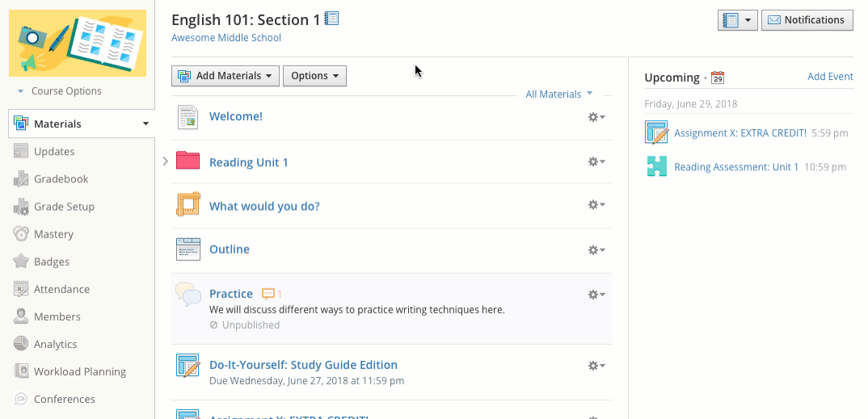Open the Options dropdown button
Image resolution: width=868 pixels, height=419 pixels.
314,76
